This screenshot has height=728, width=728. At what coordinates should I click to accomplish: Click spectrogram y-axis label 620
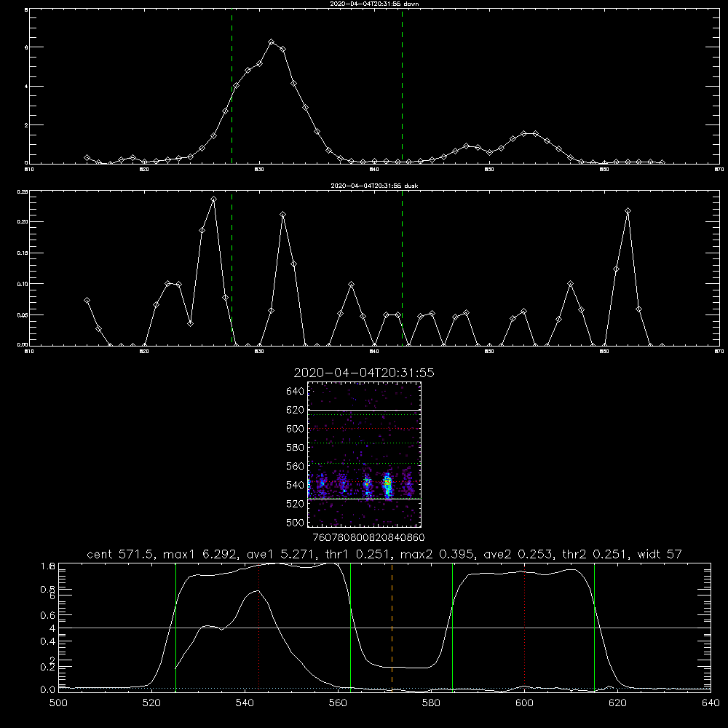tap(296, 410)
